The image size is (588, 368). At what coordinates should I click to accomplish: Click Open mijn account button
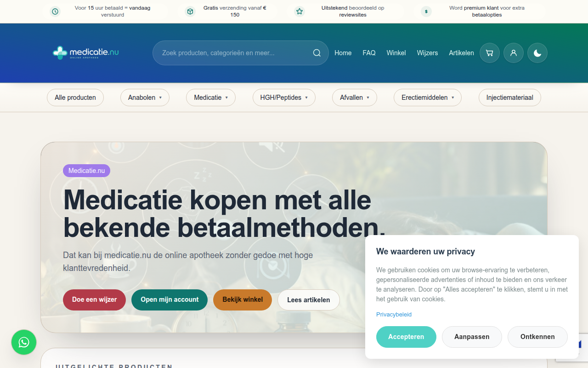point(170,299)
